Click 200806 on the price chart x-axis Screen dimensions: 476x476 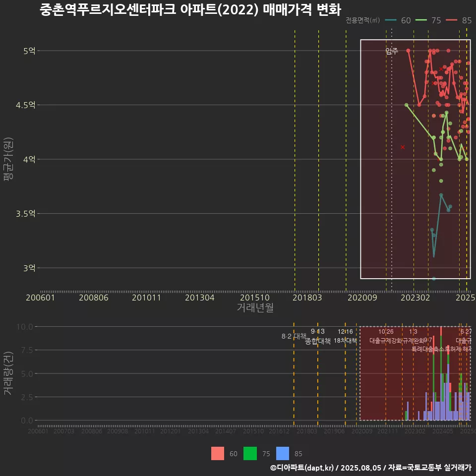pyautogui.click(x=94, y=297)
